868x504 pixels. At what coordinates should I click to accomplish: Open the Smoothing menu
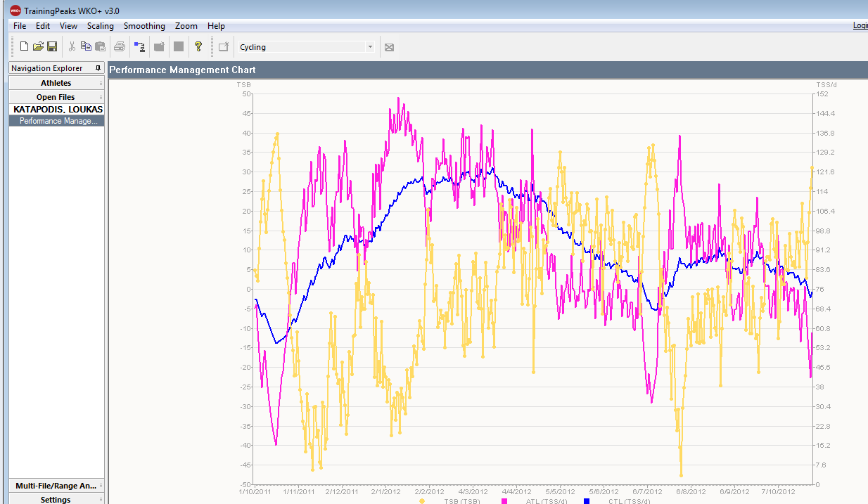point(144,26)
